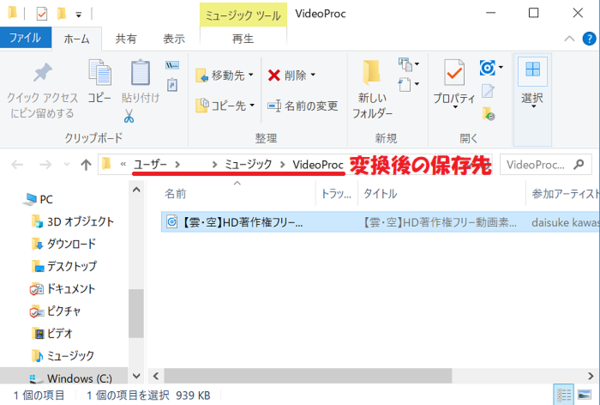Open ビデオ in navigation pane
The height and width of the screenshot is (405, 600).
[x=51, y=333]
